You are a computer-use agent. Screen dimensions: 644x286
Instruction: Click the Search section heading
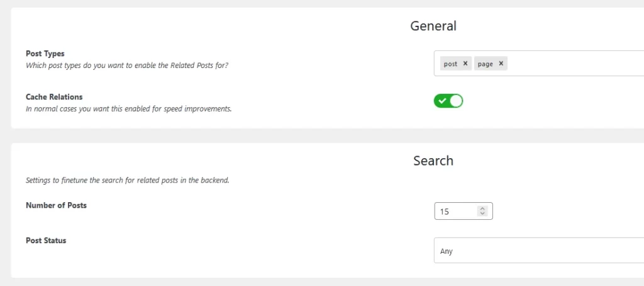433,161
